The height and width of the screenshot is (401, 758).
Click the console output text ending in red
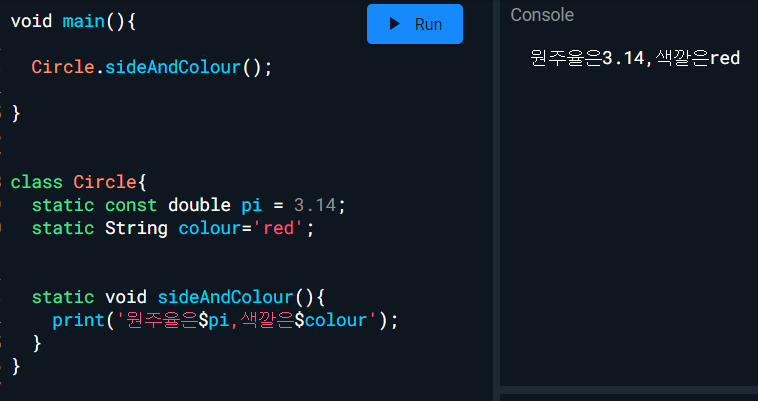tap(634, 58)
